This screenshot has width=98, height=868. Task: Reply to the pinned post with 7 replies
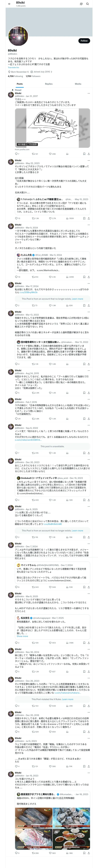pos(17,154)
